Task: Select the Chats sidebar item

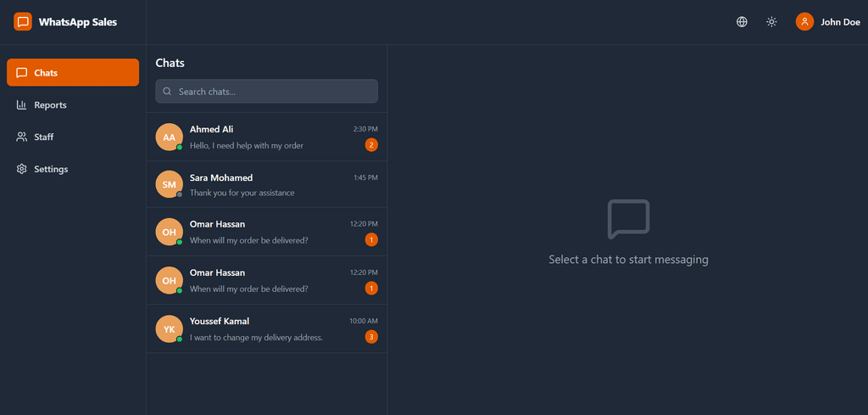Action: 73,73
